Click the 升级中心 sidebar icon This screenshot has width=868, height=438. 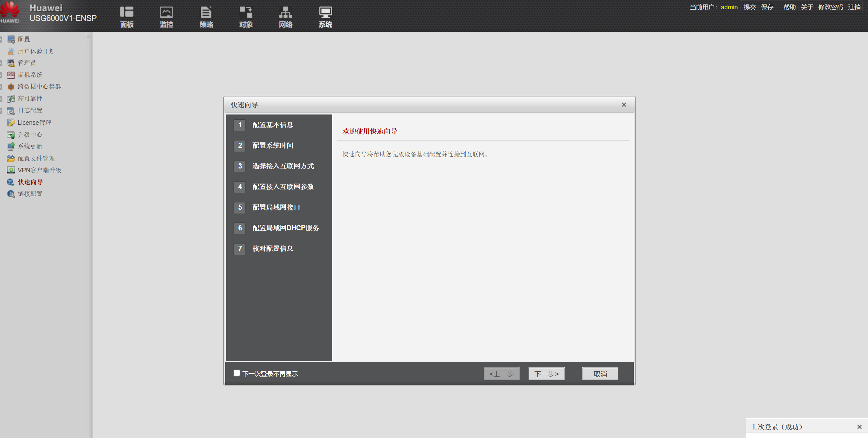click(11, 135)
